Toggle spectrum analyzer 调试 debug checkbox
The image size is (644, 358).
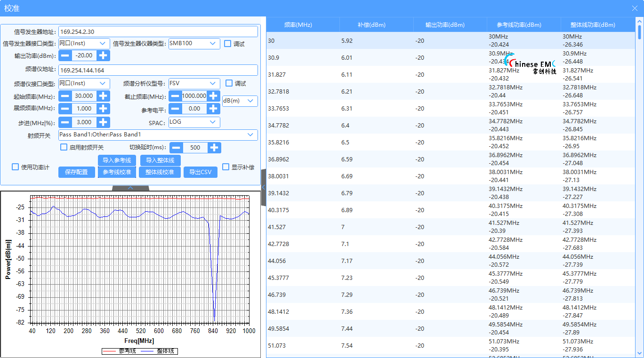point(229,83)
